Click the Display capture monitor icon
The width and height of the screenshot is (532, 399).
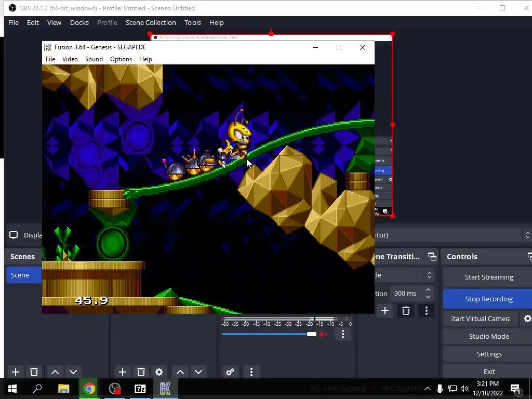(x=14, y=235)
